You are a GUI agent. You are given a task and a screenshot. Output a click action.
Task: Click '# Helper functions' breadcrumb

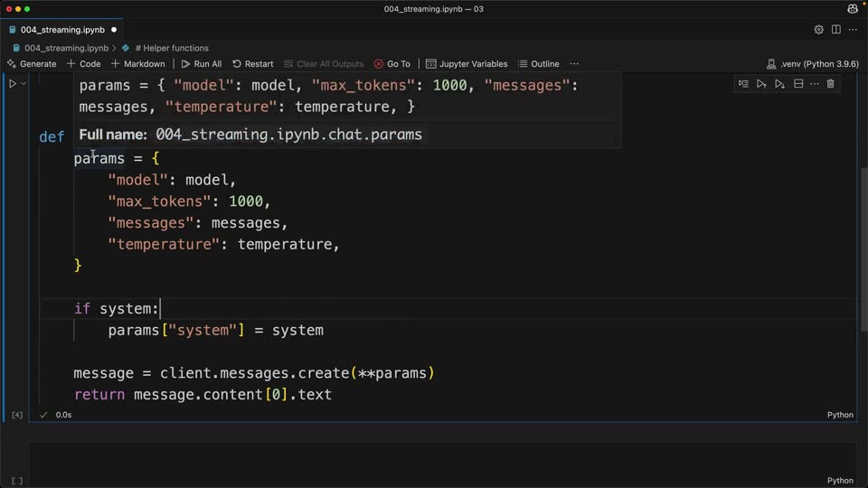pyautogui.click(x=172, y=48)
